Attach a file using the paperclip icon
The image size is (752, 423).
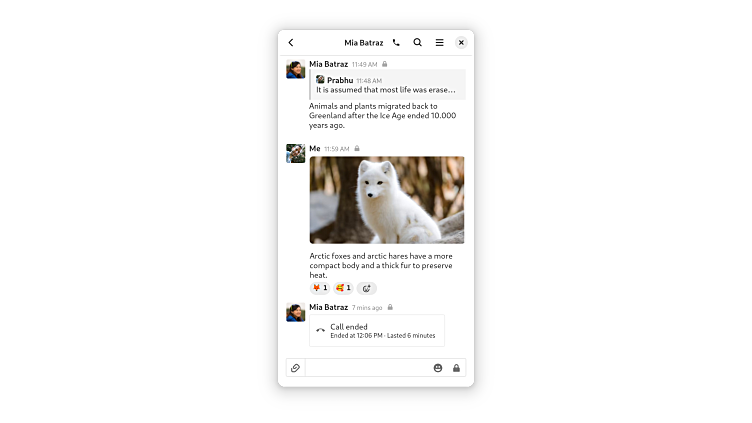[x=295, y=368]
